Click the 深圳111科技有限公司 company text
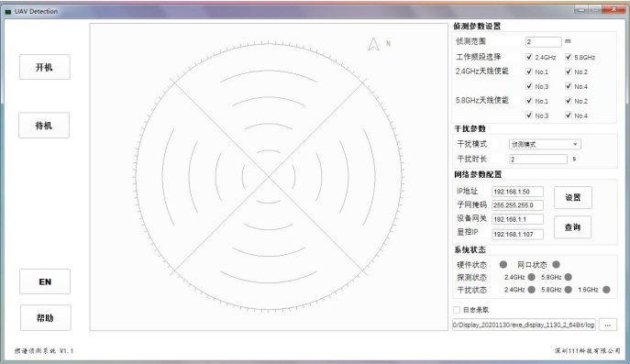This screenshot has height=364, width=630. (x=588, y=351)
